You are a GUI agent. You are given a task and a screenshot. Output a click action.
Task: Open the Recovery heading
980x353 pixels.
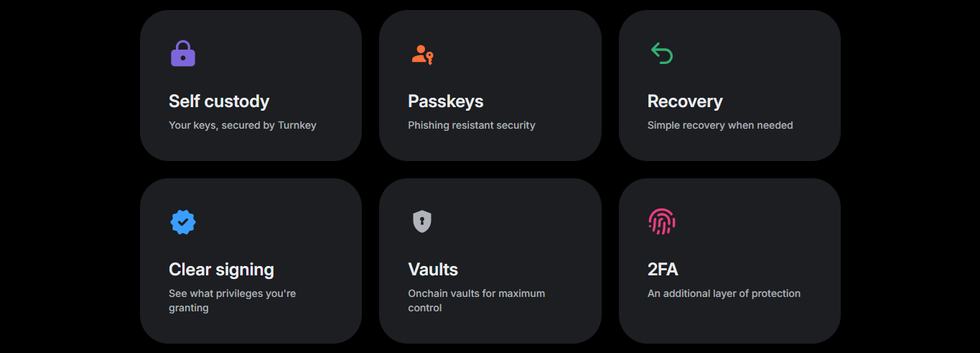[685, 101]
